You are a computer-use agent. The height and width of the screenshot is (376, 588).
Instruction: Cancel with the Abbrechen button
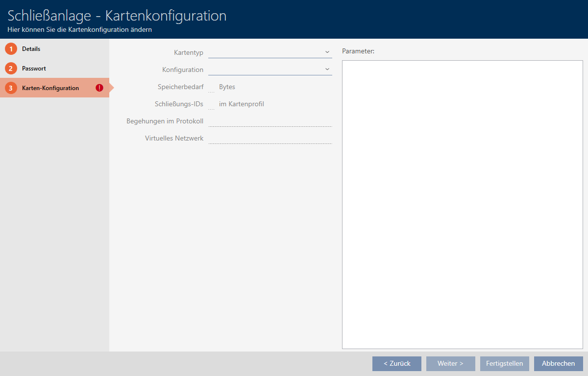pyautogui.click(x=558, y=364)
